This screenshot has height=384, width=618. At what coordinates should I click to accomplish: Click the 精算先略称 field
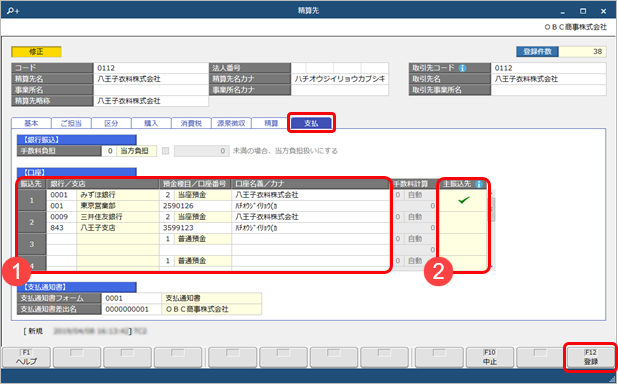pos(151,101)
